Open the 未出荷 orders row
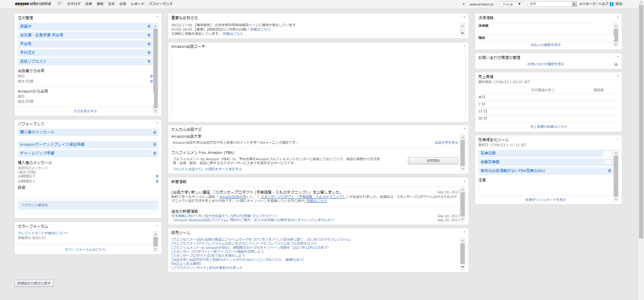The height and width of the screenshot is (300, 644). (85, 44)
